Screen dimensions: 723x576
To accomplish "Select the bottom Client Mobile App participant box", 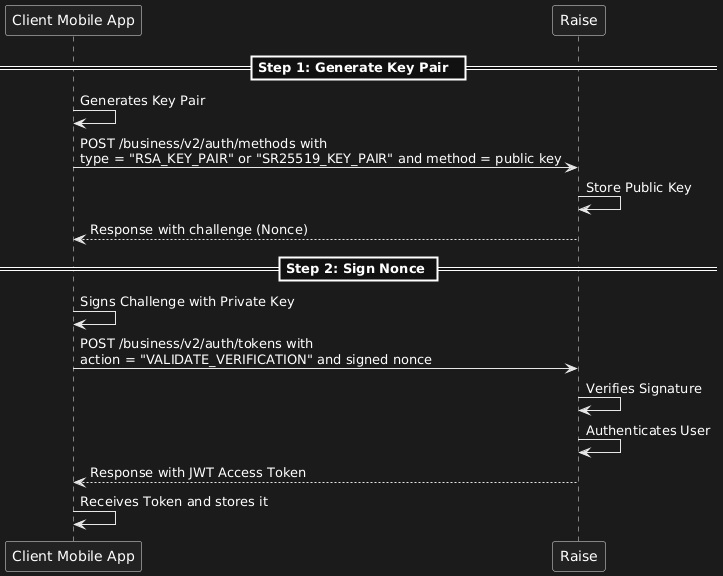I will [73, 555].
